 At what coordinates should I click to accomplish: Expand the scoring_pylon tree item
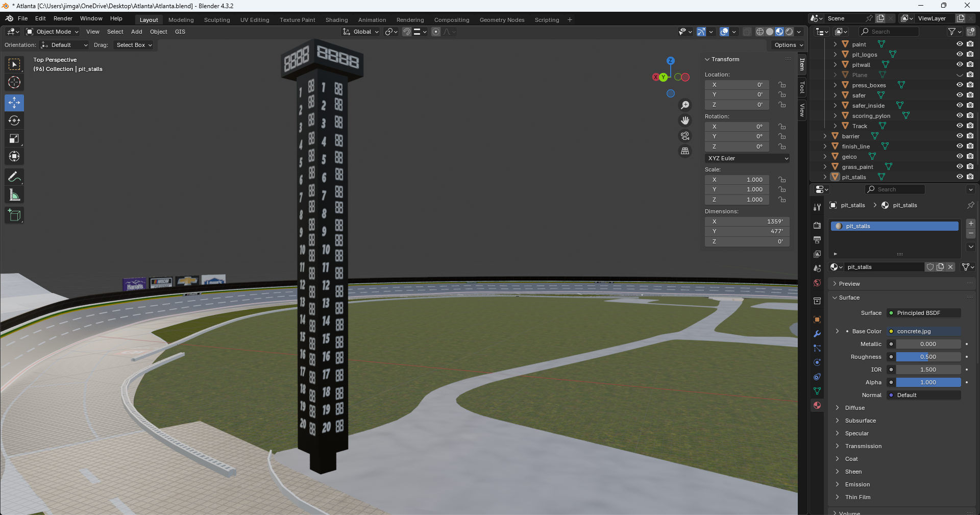point(835,116)
